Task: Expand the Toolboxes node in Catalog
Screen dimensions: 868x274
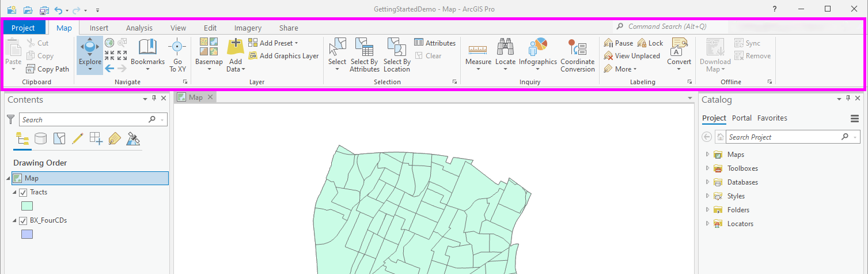Action: coord(707,168)
